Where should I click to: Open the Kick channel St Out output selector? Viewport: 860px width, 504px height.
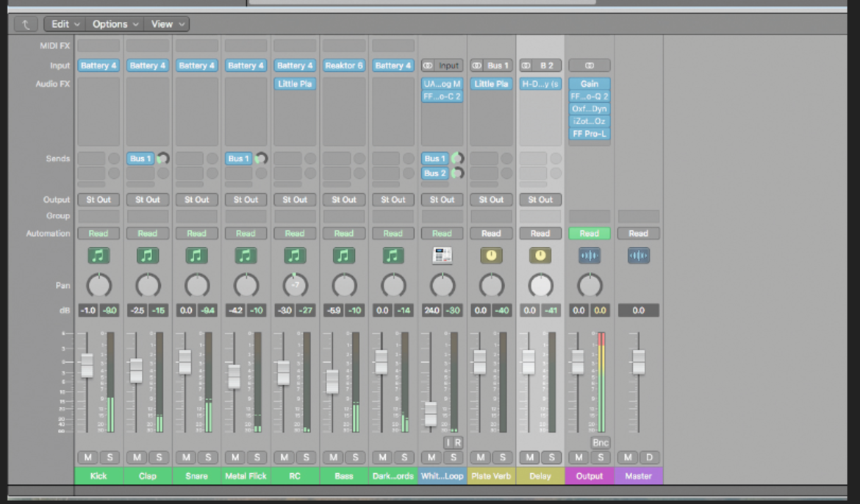coord(98,200)
